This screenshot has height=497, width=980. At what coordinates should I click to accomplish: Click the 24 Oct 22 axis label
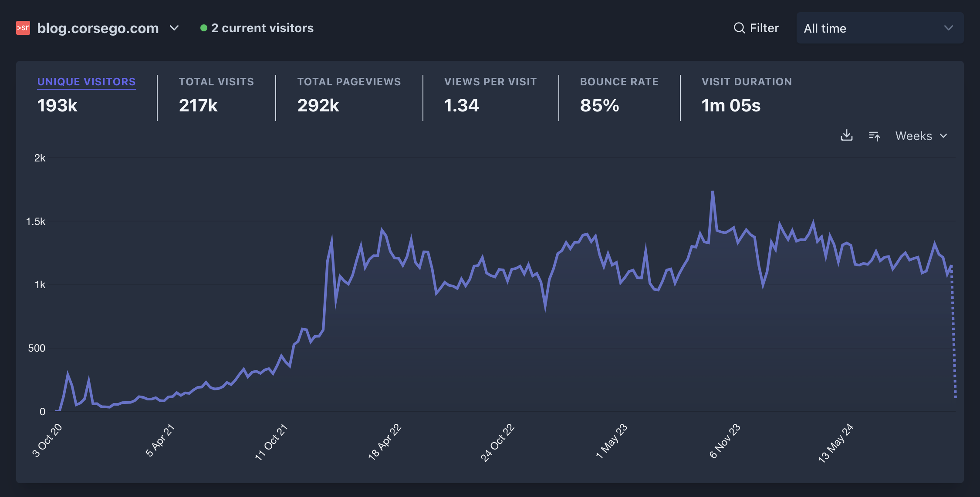click(x=497, y=442)
